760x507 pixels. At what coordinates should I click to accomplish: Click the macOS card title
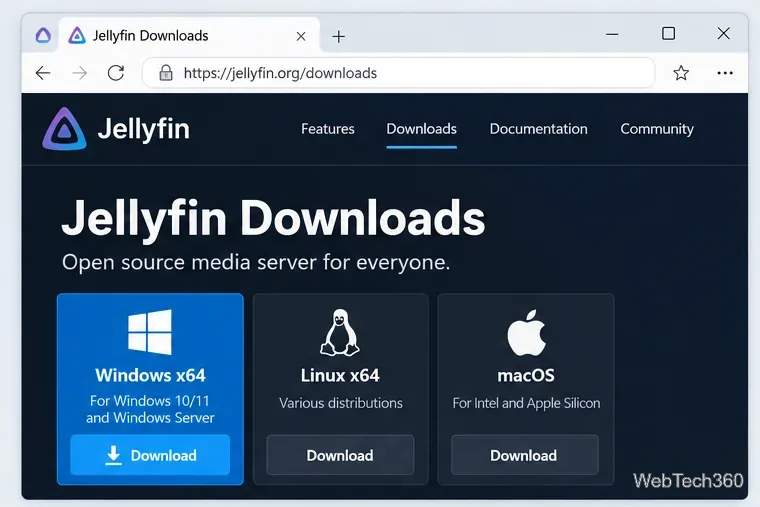(x=526, y=376)
